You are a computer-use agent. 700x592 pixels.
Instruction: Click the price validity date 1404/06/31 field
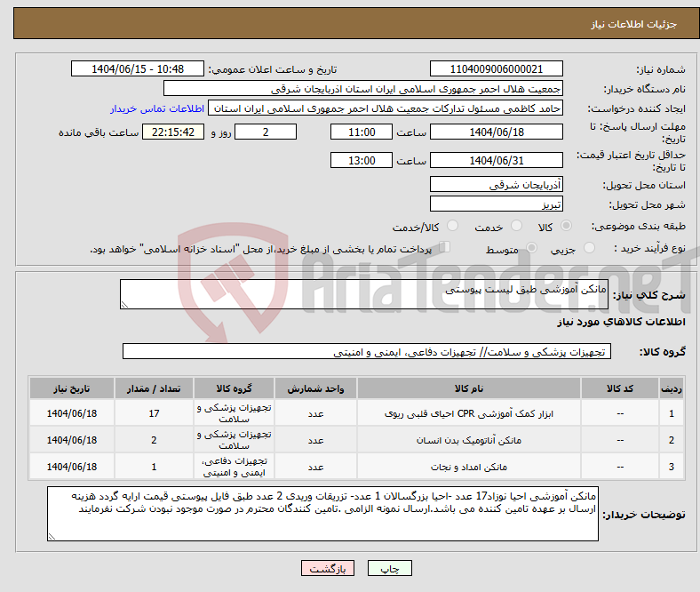point(496,160)
